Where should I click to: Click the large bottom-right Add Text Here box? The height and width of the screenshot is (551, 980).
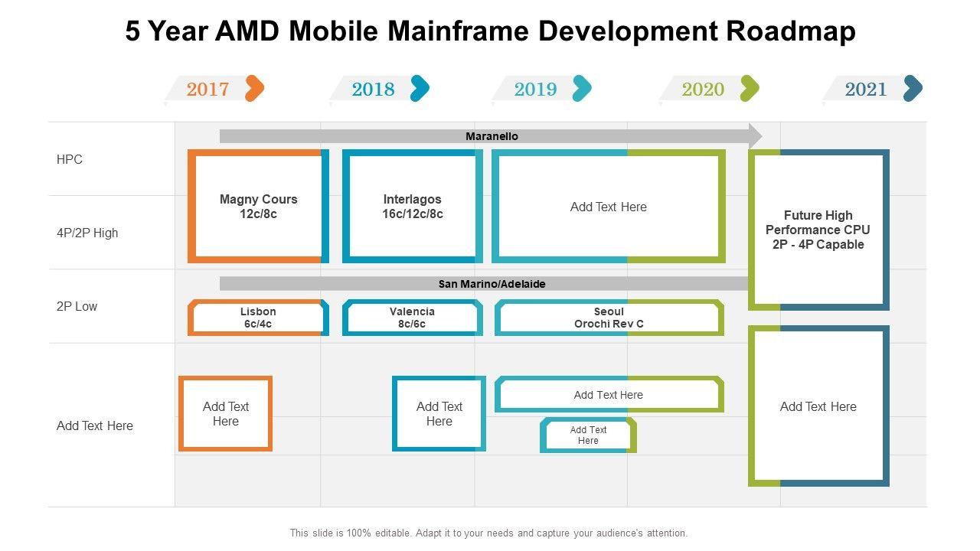(818, 406)
